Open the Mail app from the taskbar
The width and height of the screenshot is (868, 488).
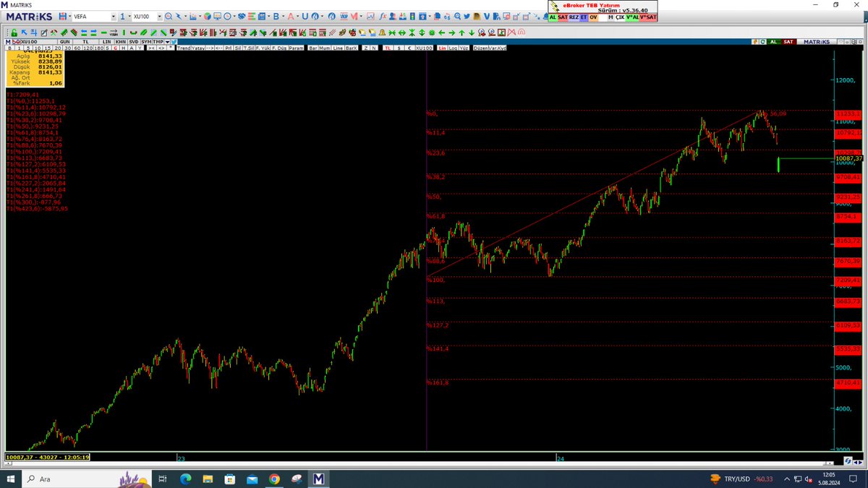point(251,479)
